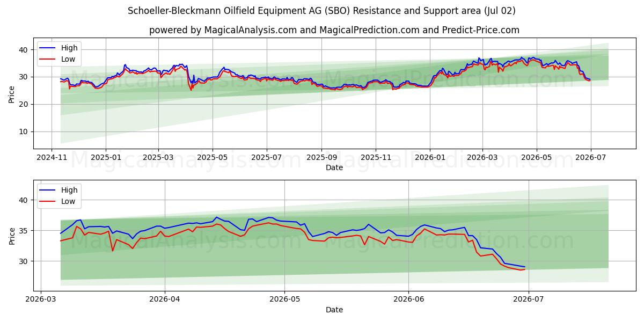The width and height of the screenshot is (644, 322).
Task: Click the '40' price tick in upper chart
Action: [25, 49]
